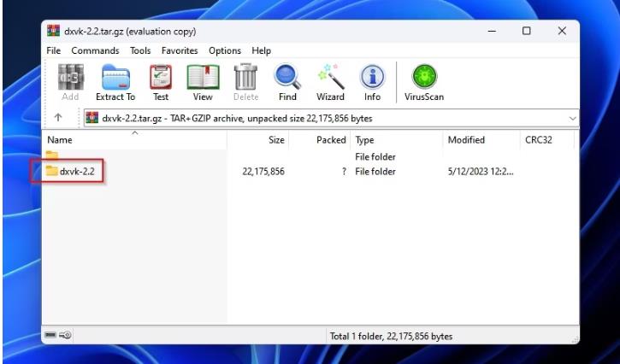The image size is (620, 364).
Task: Click the archive path address field
Action: tap(331, 118)
